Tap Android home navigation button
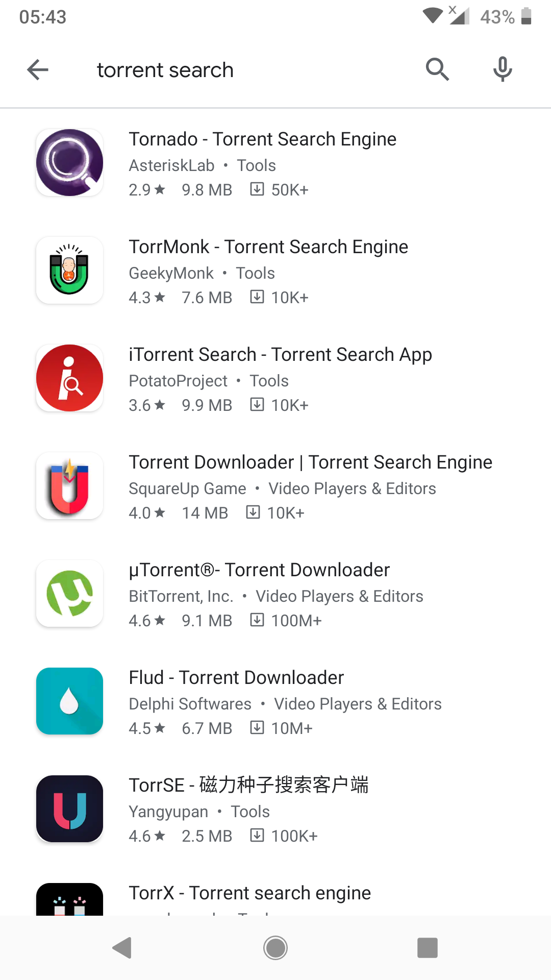This screenshot has height=980, width=551. click(275, 948)
